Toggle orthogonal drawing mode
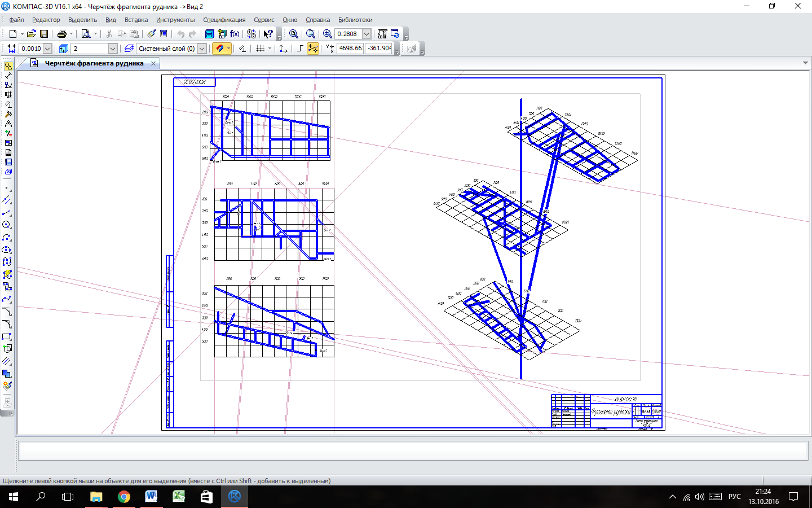Viewport: 812px width, 508px height. point(300,49)
